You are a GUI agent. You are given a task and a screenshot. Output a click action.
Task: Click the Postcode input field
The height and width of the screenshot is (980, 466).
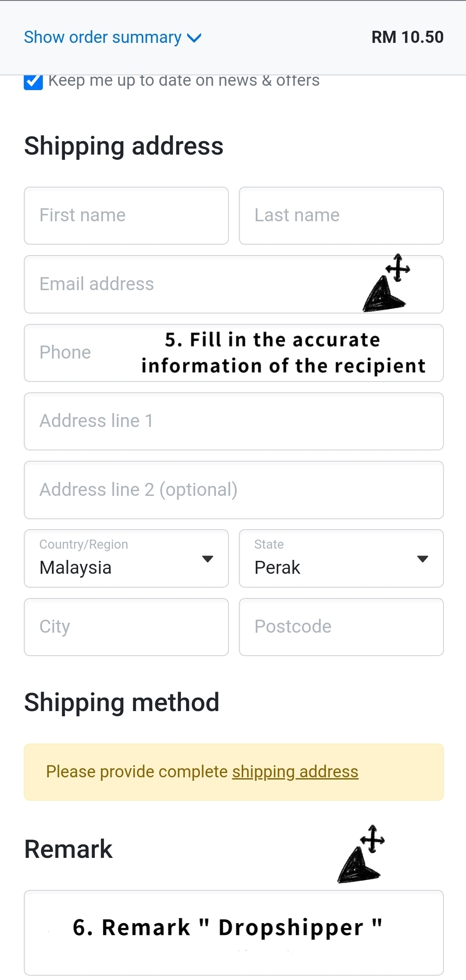tap(341, 627)
